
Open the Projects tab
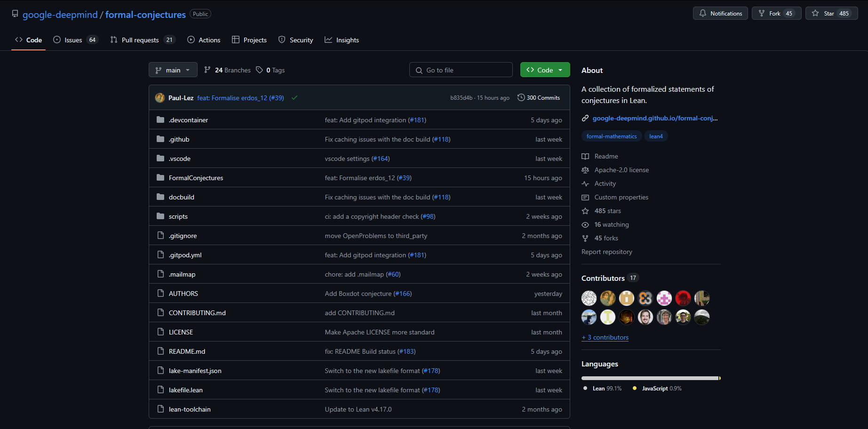pos(249,40)
